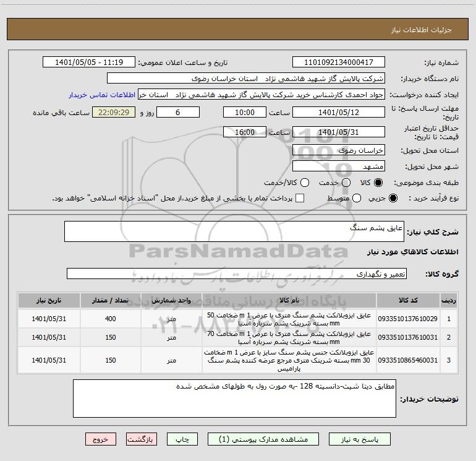Click the شماره نیاز field 1101092134000417
This screenshot has width=476, height=461.
[339, 62]
